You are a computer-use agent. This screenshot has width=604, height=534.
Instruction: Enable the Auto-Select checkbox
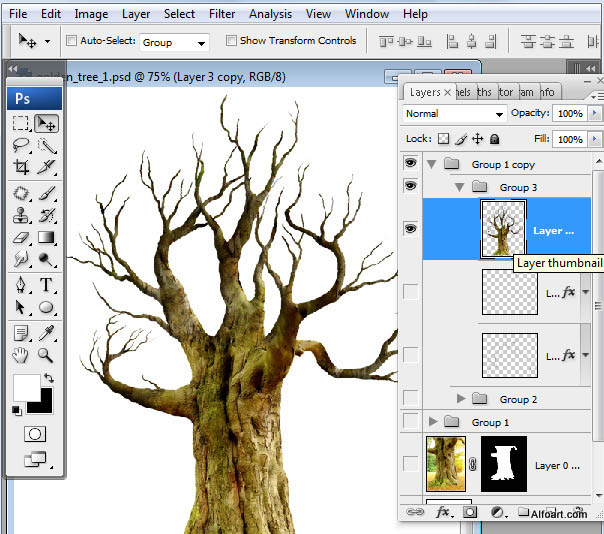tap(71, 41)
